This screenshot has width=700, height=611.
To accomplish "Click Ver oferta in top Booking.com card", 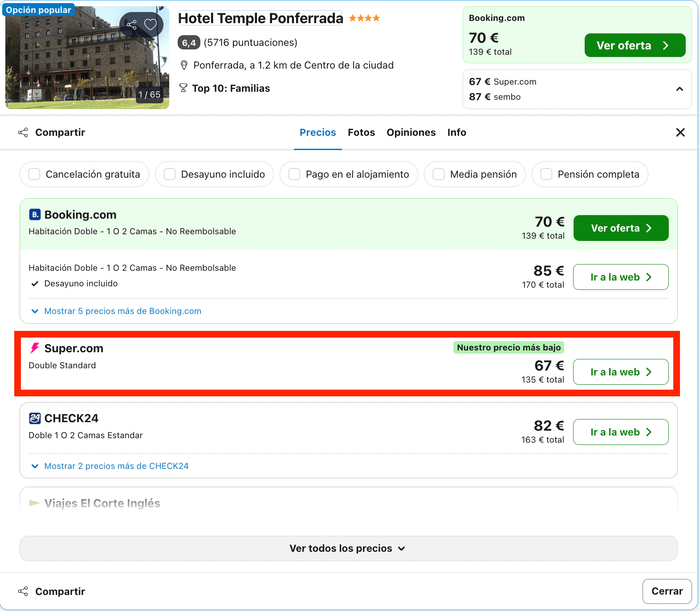I will 635,45.
